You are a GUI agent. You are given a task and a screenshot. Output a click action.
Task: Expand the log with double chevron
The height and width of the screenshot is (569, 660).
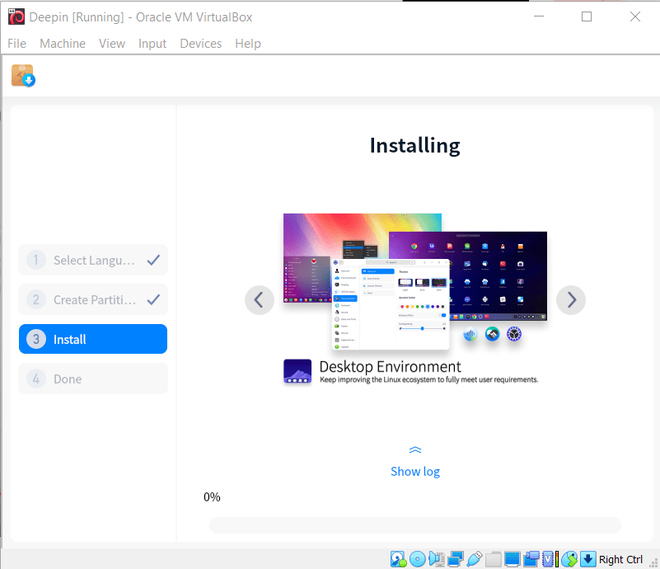coord(415,450)
